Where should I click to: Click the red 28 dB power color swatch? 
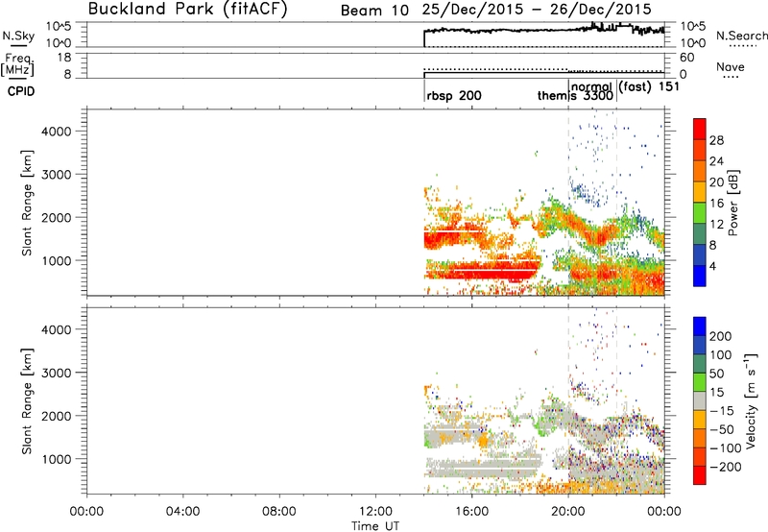point(700,130)
